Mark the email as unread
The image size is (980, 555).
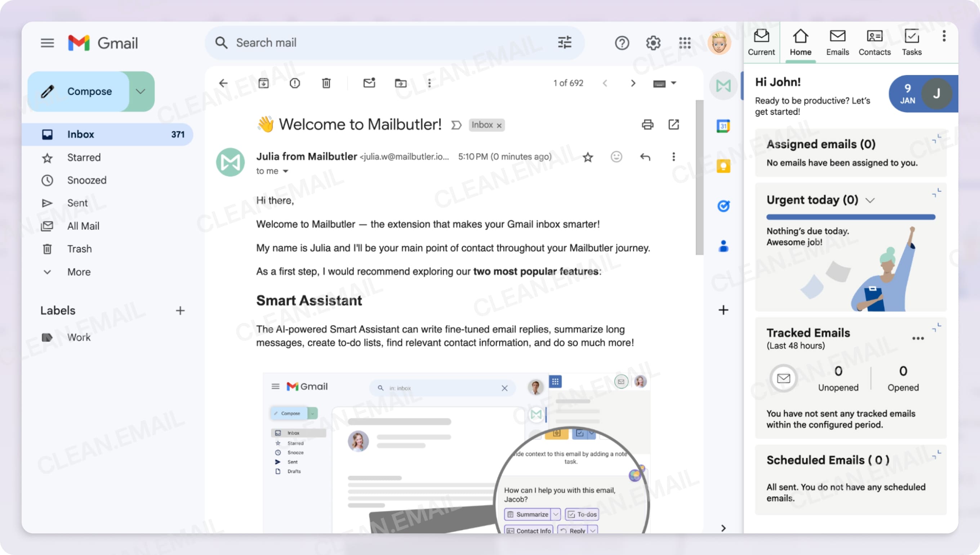pos(369,83)
